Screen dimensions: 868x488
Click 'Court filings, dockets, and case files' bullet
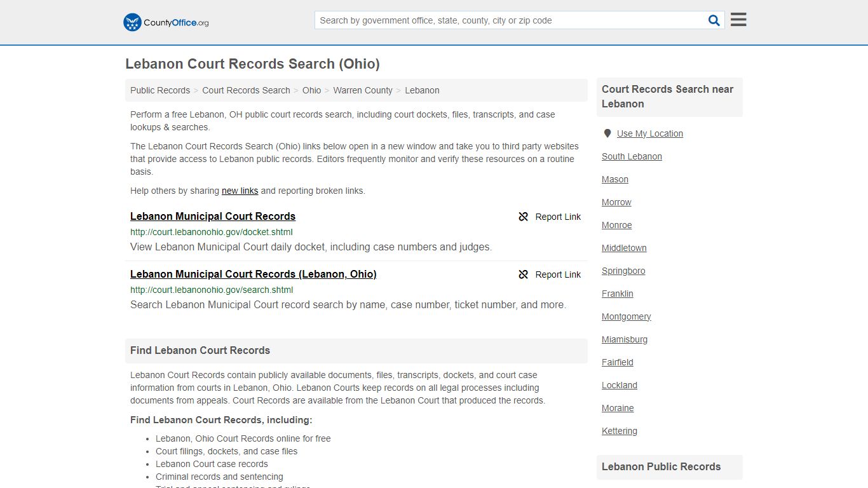(x=226, y=451)
